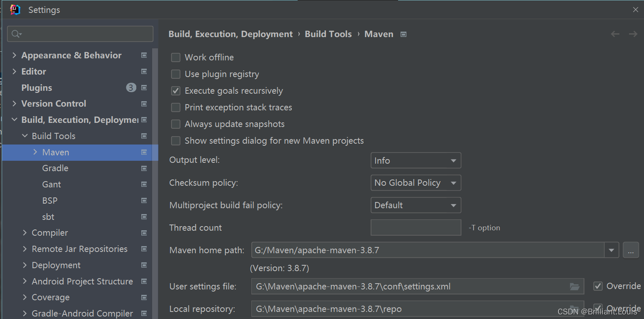
Task: Expand the Android Project Structure node
Action: click(25, 282)
